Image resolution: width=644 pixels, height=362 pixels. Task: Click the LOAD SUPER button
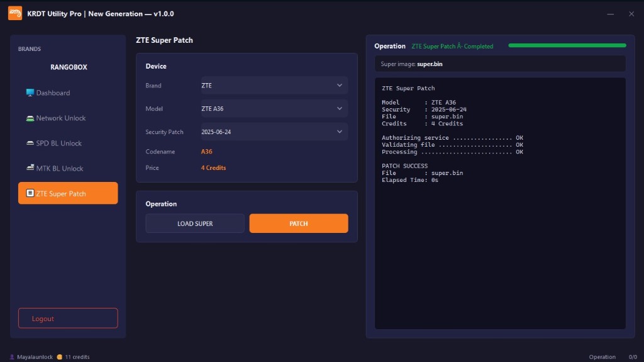click(x=195, y=223)
